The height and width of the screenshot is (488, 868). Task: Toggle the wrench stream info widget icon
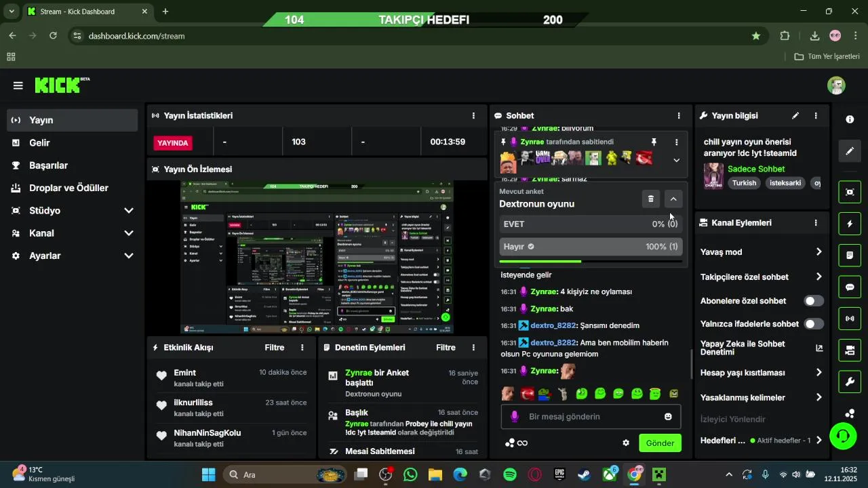[850, 382]
